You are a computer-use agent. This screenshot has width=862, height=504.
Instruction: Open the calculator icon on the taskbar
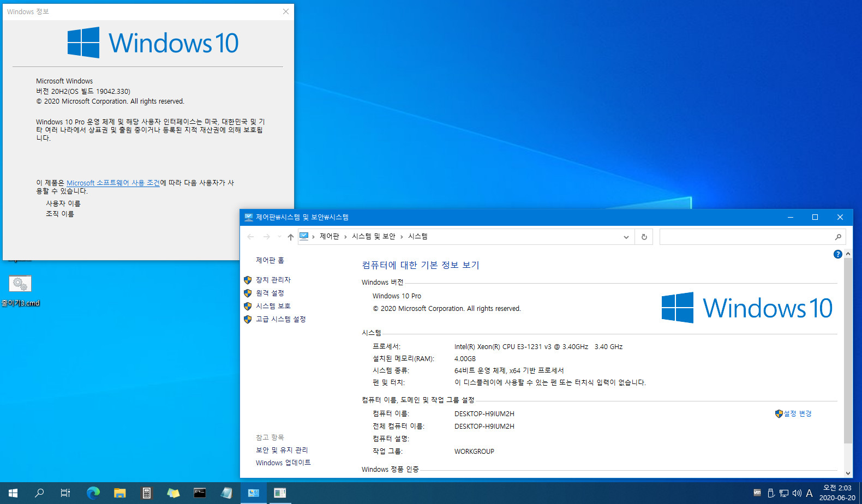click(x=147, y=493)
